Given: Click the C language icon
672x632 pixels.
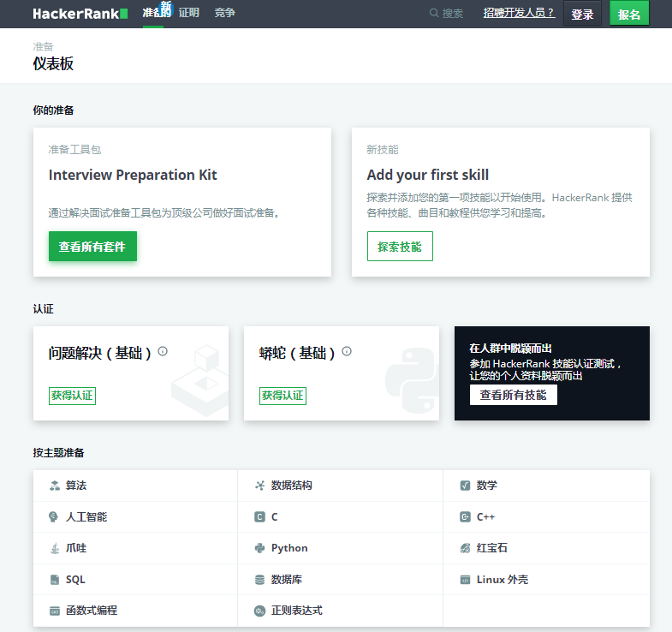Looking at the screenshot, I should 259,516.
